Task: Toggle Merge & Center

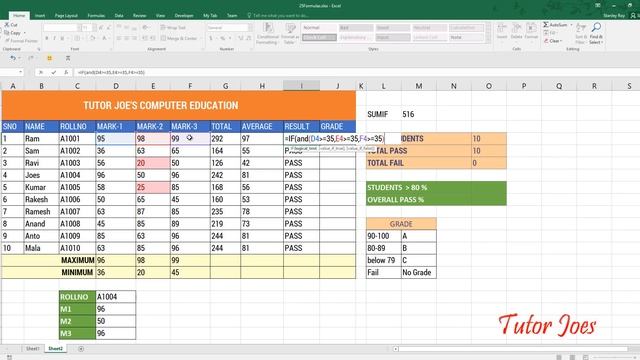Action: coord(179,38)
